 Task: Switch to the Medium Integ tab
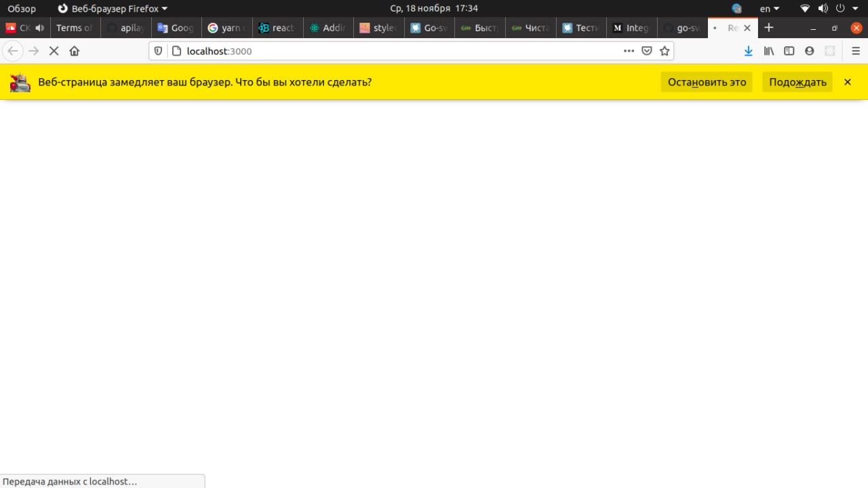coord(632,28)
